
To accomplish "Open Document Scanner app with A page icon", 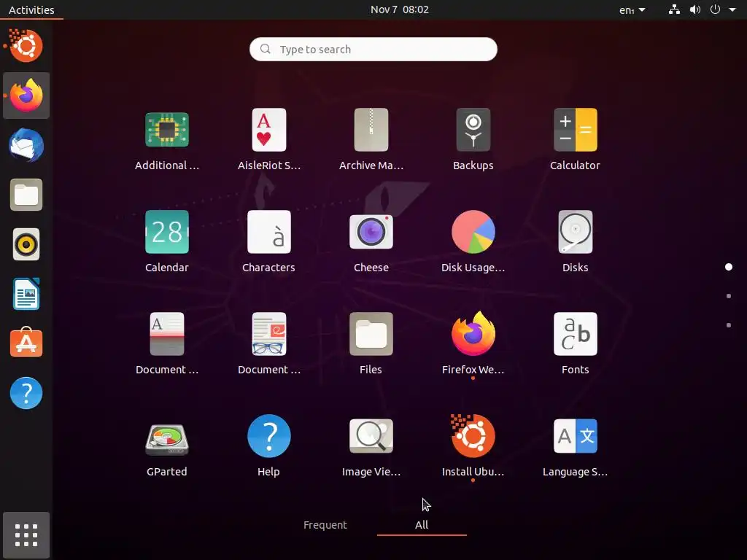I will click(x=167, y=334).
